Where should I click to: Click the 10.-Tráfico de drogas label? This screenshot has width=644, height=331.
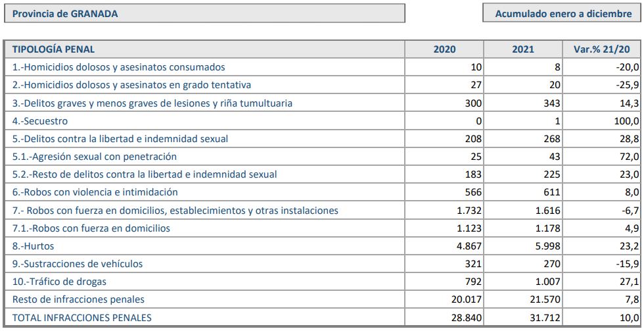click(x=59, y=282)
